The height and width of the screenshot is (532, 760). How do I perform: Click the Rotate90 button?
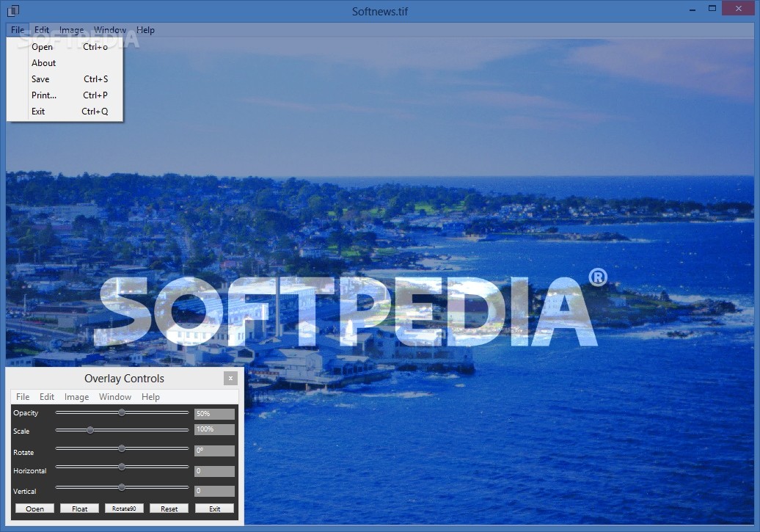[x=124, y=509]
